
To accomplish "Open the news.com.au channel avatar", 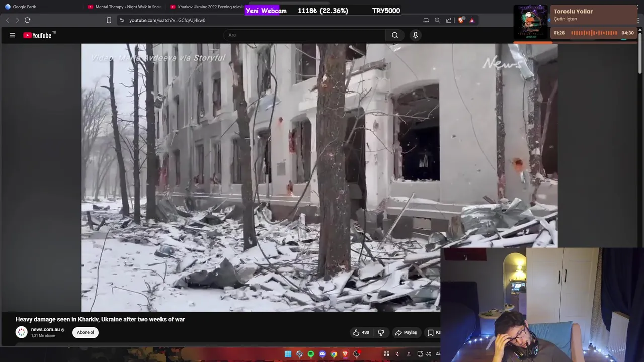I will 22,332.
